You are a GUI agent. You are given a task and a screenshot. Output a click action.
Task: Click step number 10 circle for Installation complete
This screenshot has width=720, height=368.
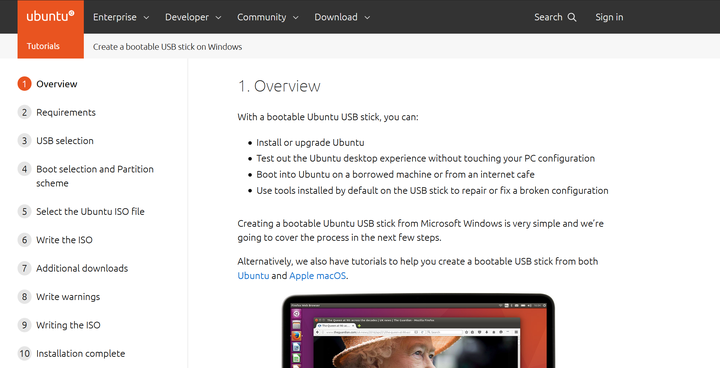(x=24, y=353)
